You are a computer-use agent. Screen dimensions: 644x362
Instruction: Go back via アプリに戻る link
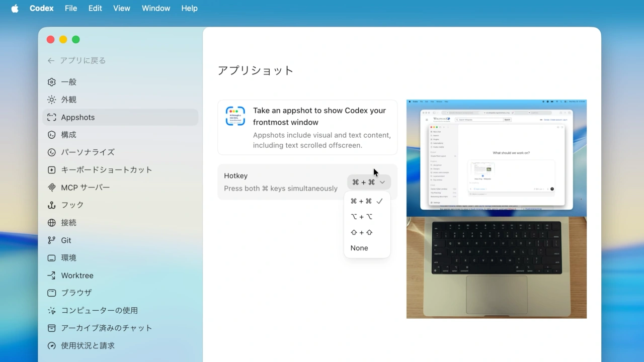pyautogui.click(x=76, y=60)
